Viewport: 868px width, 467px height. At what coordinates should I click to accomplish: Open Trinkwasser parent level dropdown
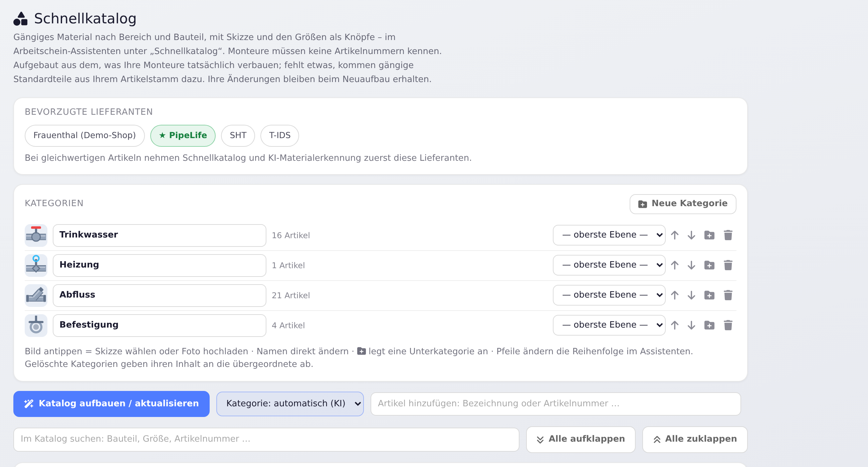tap(609, 235)
